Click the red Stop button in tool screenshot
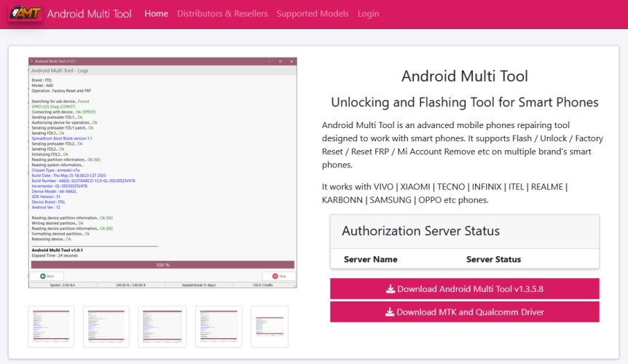Image resolution: width=628 pixels, height=364 pixels. [279, 276]
